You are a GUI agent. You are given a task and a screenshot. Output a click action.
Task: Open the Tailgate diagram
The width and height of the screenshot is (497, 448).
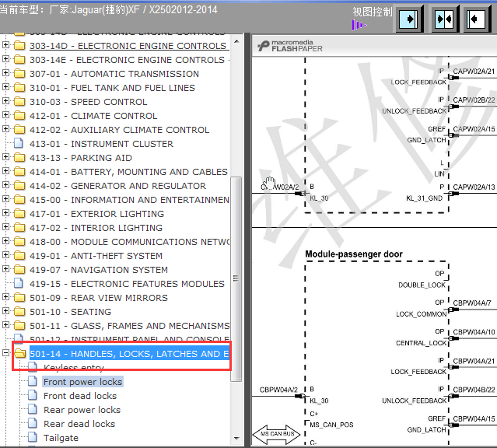pyautogui.click(x=61, y=438)
